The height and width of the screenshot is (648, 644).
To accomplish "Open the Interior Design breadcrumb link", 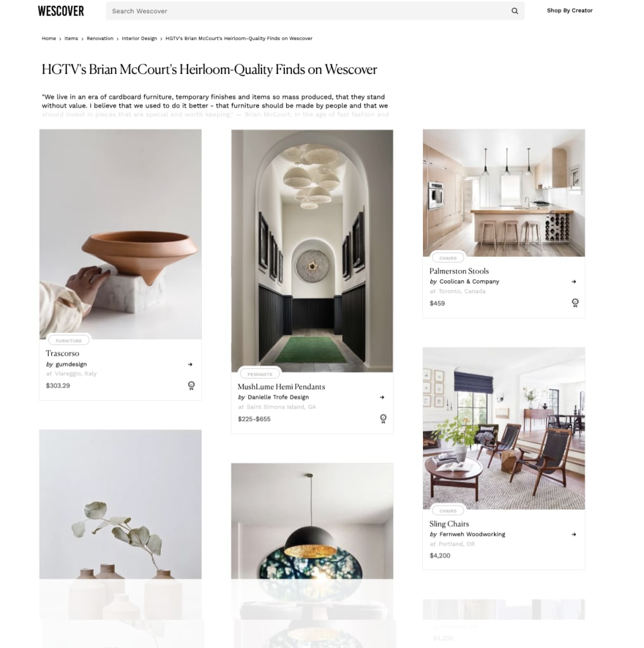I will 139,39.
